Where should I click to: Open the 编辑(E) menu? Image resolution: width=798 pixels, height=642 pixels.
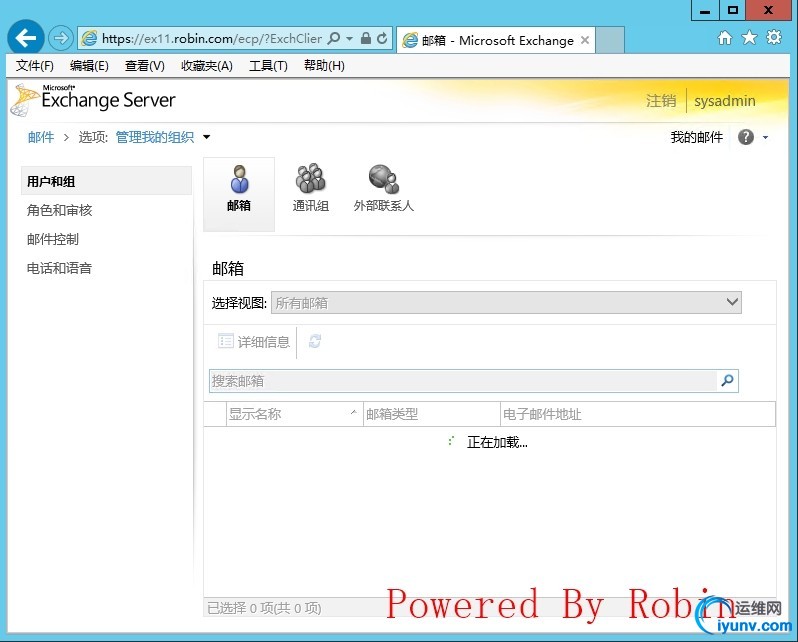[89, 66]
